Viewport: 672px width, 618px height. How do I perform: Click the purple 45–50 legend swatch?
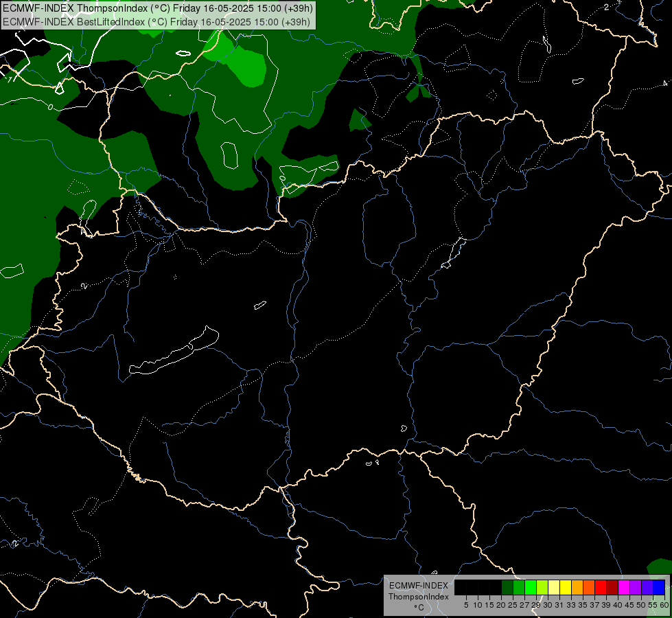(x=636, y=587)
